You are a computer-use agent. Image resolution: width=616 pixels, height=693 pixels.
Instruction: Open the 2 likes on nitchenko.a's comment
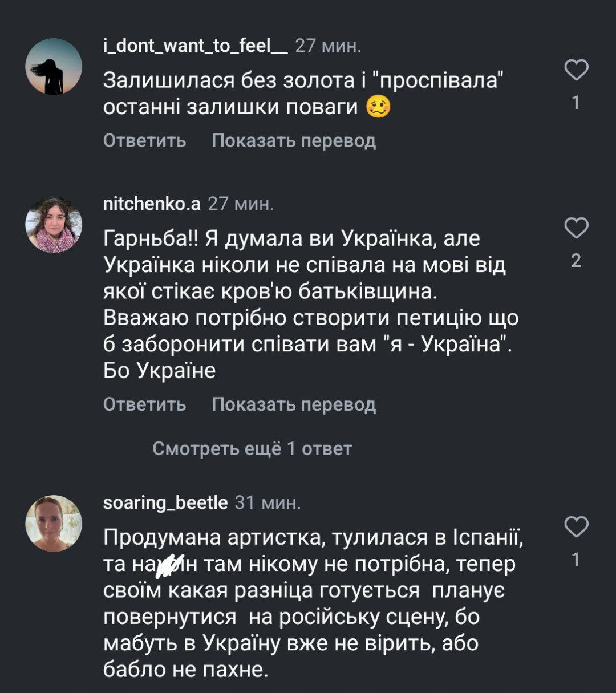[x=576, y=261]
